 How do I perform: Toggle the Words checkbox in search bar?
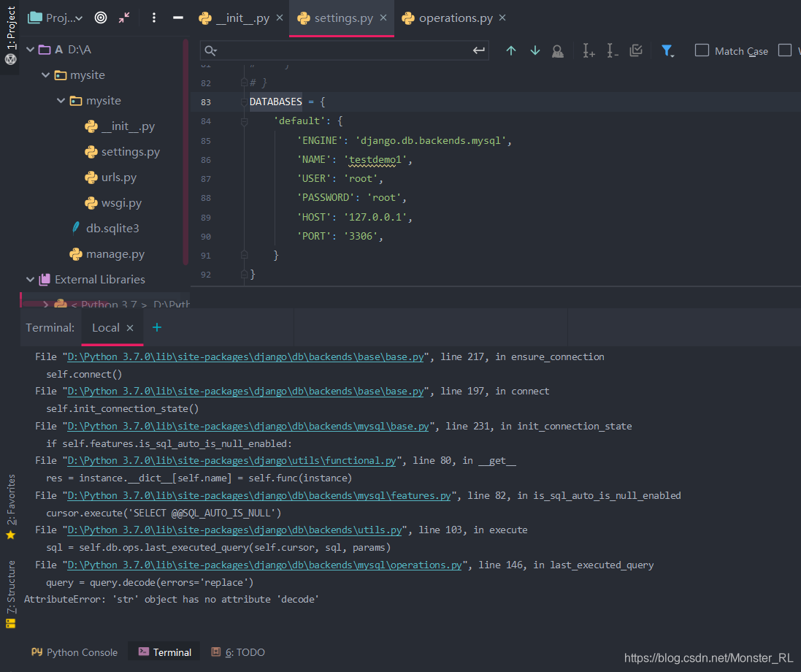click(x=785, y=50)
